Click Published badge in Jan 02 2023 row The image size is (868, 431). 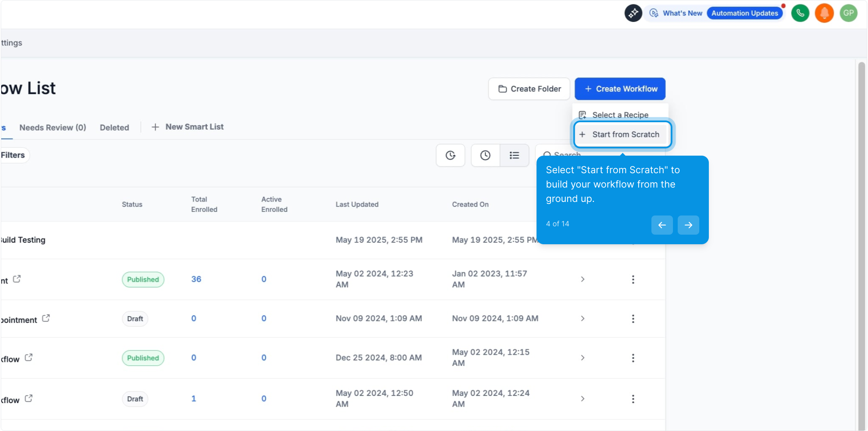pos(143,279)
